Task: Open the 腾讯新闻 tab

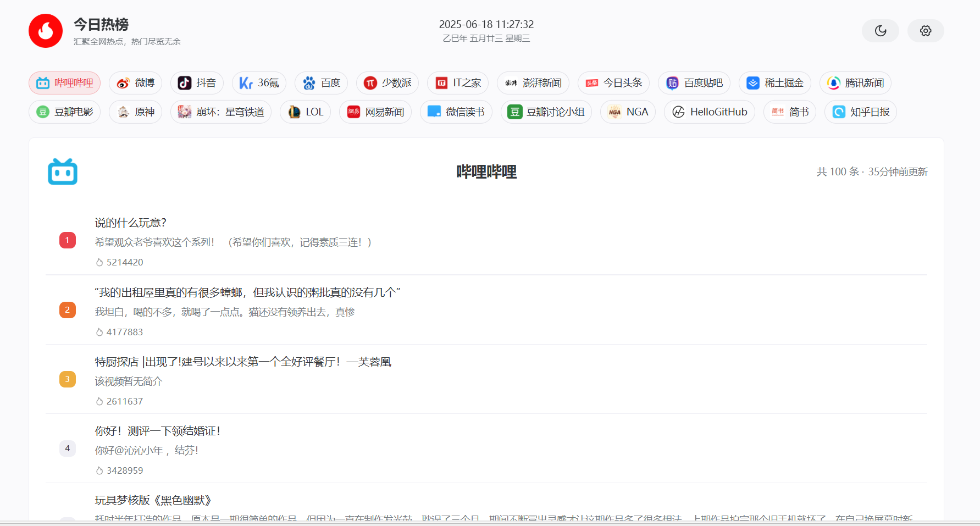Action: point(855,83)
